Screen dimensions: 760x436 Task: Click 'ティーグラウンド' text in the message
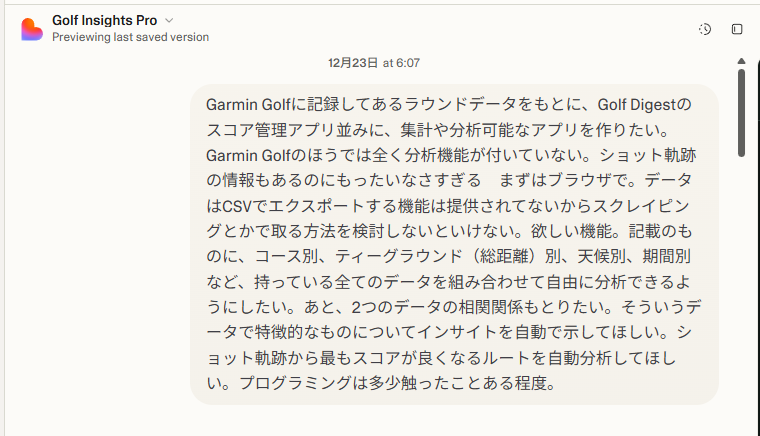point(397,256)
